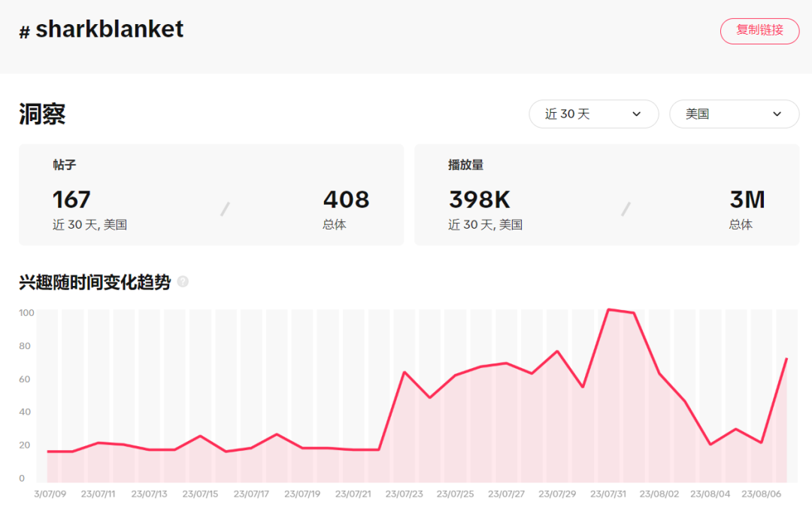Click the help question mark icon beside 兴趣随时间变化趋势
812x514 pixels.
(x=183, y=282)
